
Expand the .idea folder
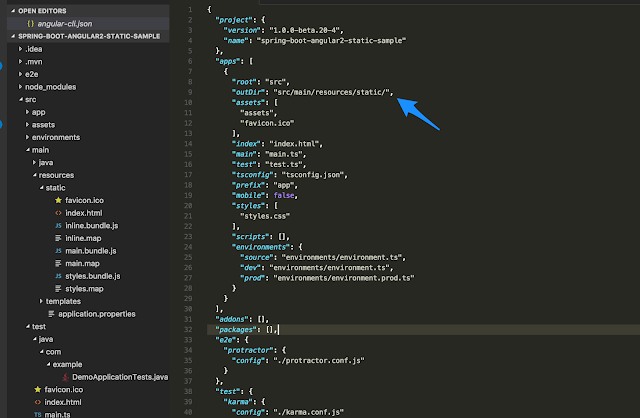pyautogui.click(x=20, y=49)
